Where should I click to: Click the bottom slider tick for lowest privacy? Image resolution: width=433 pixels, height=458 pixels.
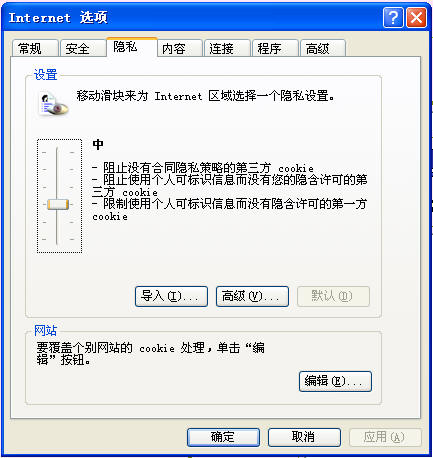tap(58, 239)
